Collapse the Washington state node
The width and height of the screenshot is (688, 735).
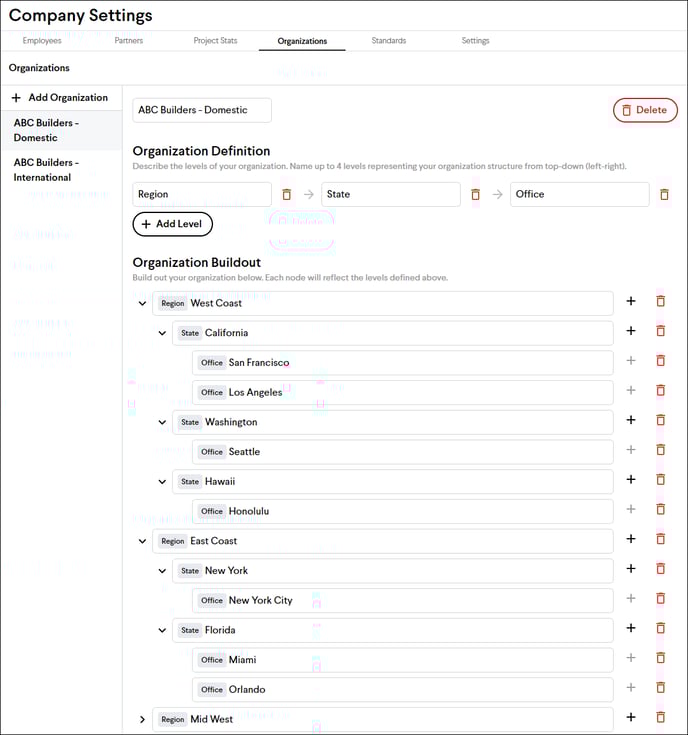(x=162, y=422)
